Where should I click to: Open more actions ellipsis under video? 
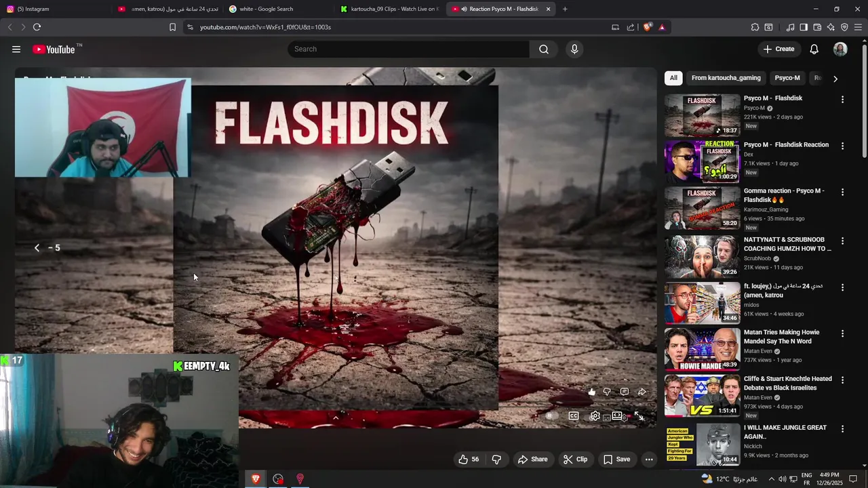[649, 460]
